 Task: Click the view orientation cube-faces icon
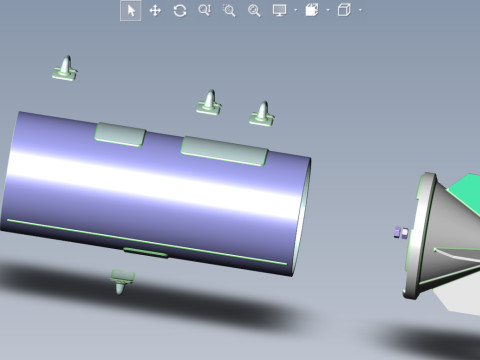coord(312,10)
